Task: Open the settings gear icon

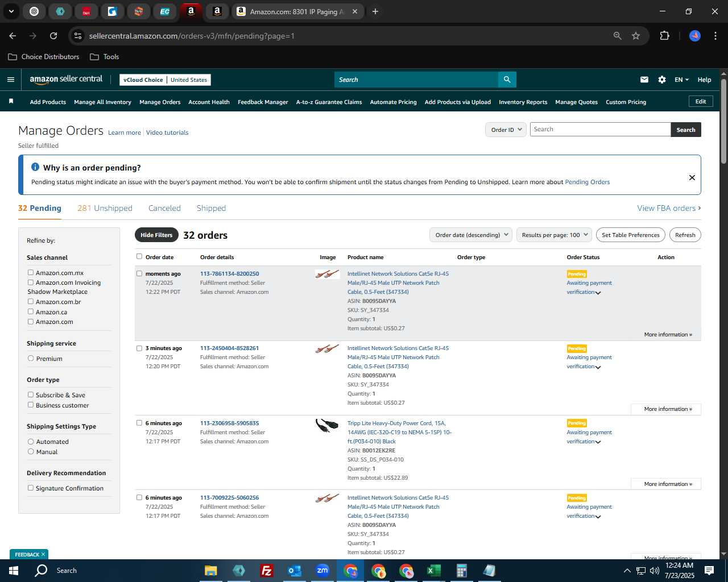Action: [662, 80]
